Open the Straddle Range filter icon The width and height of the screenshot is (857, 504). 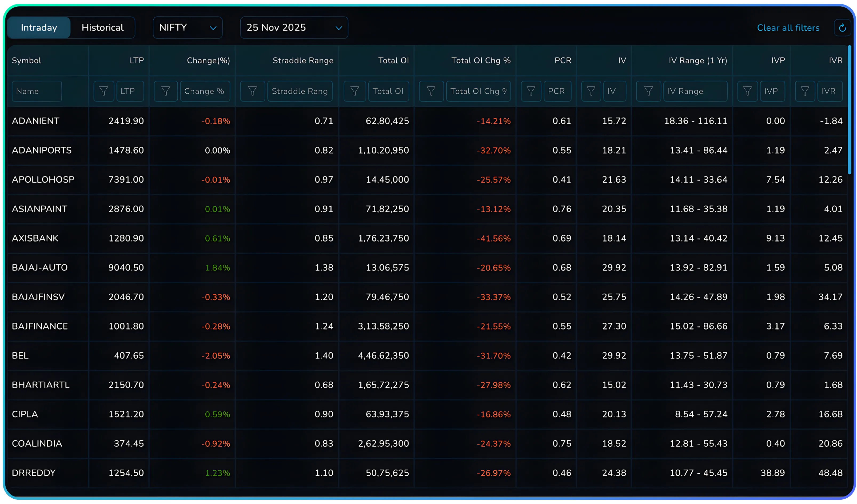click(252, 91)
